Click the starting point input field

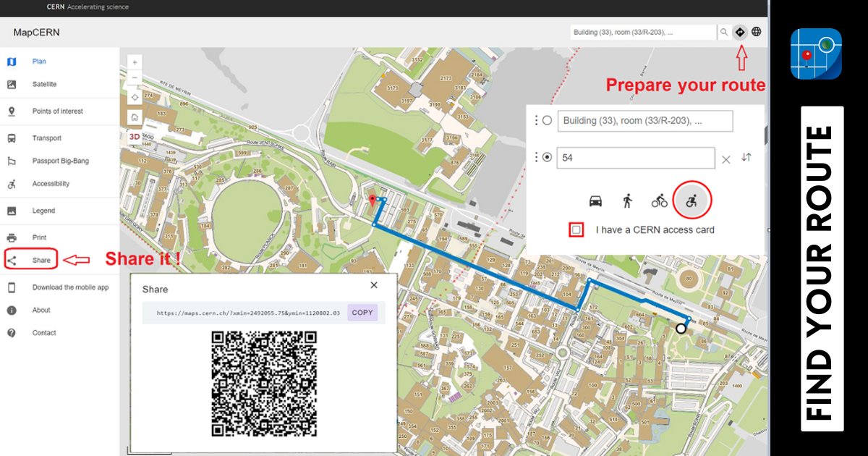644,121
